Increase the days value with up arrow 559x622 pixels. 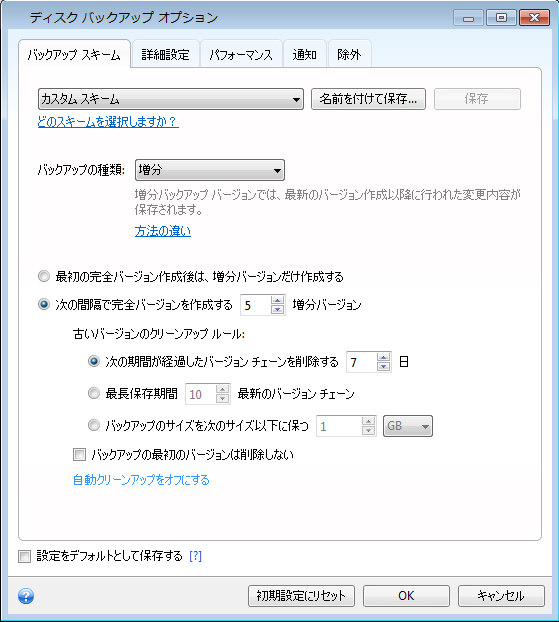[x=383, y=357]
